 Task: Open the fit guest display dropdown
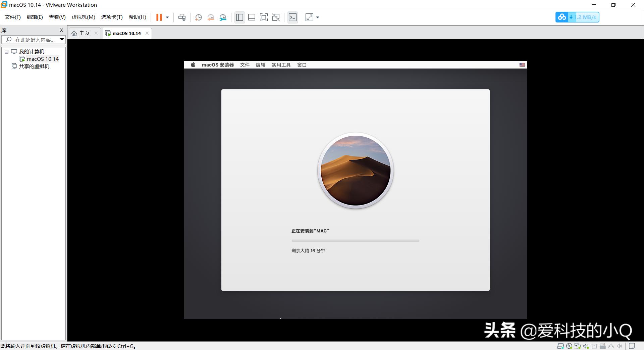tap(317, 17)
